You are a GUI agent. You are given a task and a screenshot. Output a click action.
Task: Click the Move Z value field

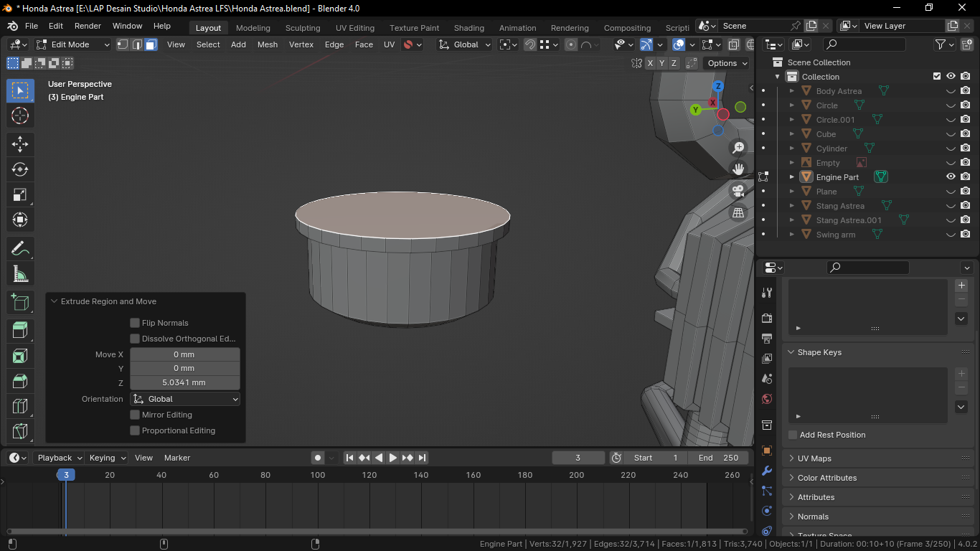pyautogui.click(x=184, y=382)
